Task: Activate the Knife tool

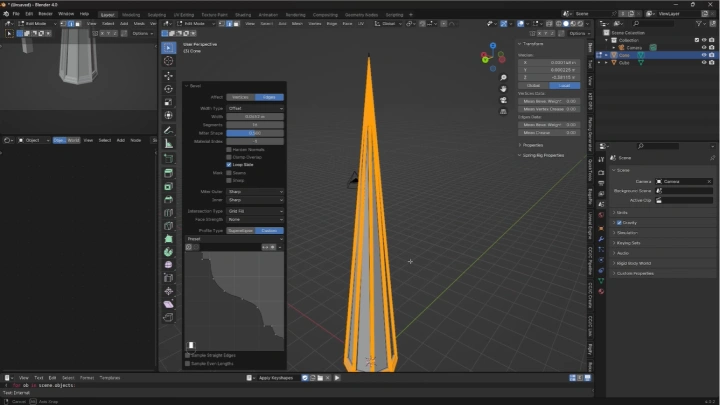Action: pyautogui.click(x=169, y=226)
